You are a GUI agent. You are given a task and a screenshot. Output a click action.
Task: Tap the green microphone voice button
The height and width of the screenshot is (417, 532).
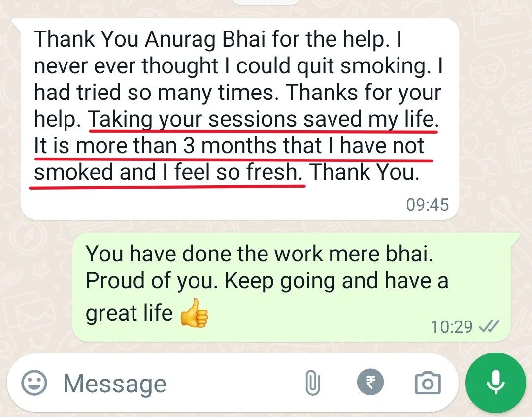click(x=496, y=383)
